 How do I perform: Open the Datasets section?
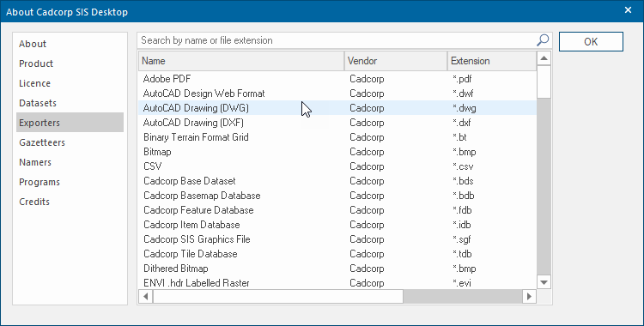click(38, 103)
